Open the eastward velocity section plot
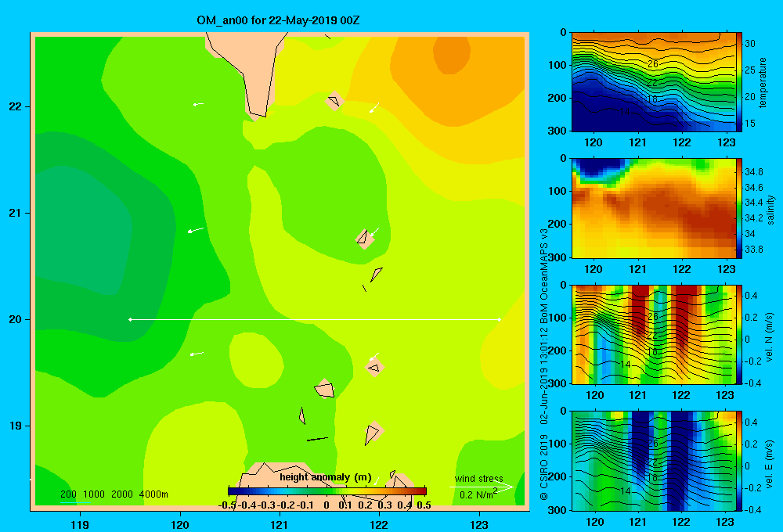The image size is (783, 532). tap(653, 461)
